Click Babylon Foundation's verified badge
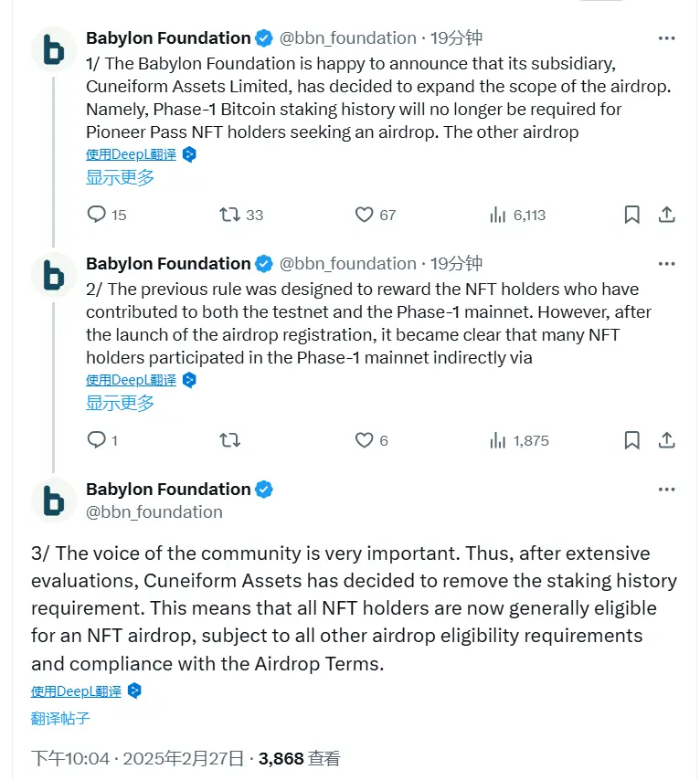 pyautogui.click(x=264, y=37)
